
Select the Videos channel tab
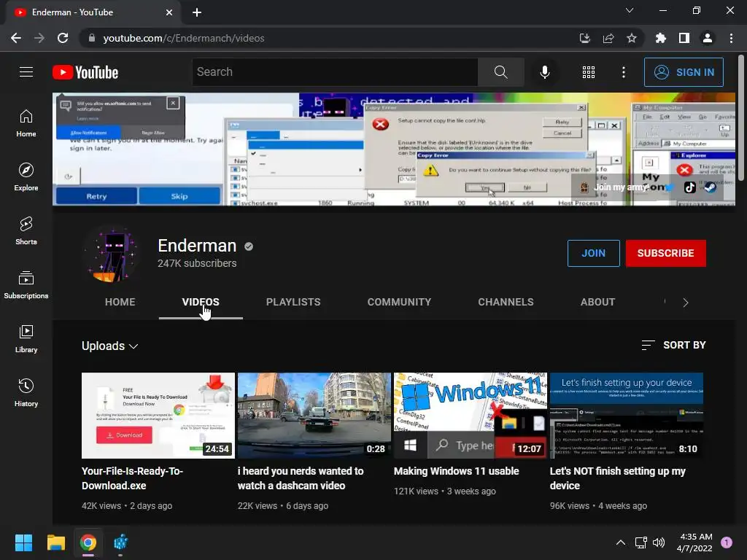[201, 302]
